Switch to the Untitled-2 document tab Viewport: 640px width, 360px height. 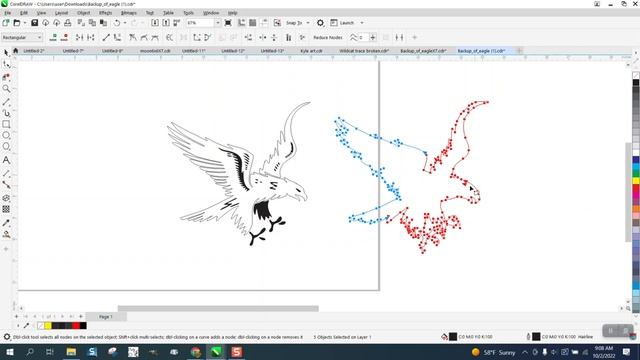click(34, 51)
